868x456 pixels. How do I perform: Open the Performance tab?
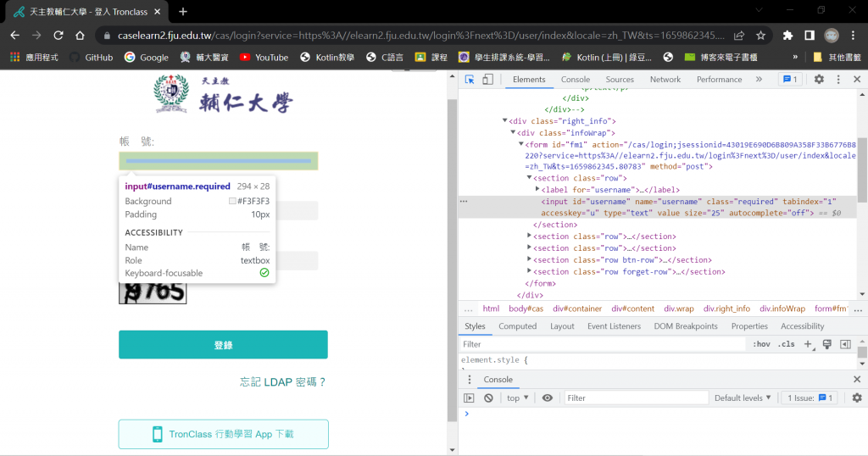click(x=719, y=80)
